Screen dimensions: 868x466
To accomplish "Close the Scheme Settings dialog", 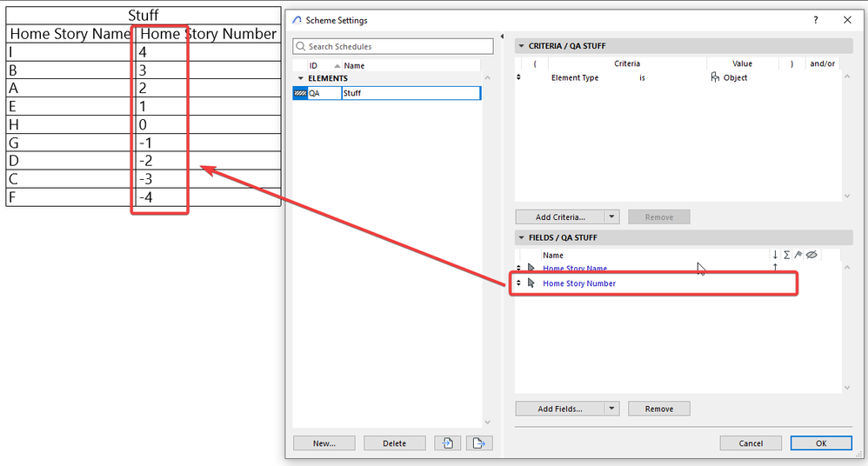I will pos(847,20).
